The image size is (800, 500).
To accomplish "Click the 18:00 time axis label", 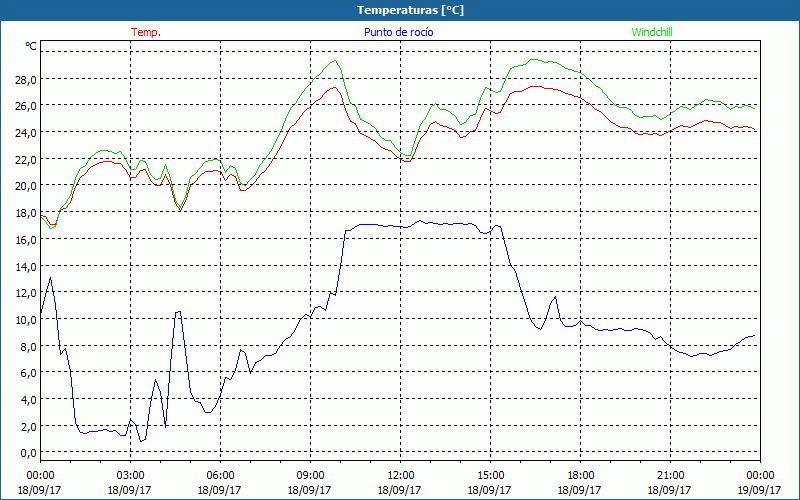I will click(580, 476).
